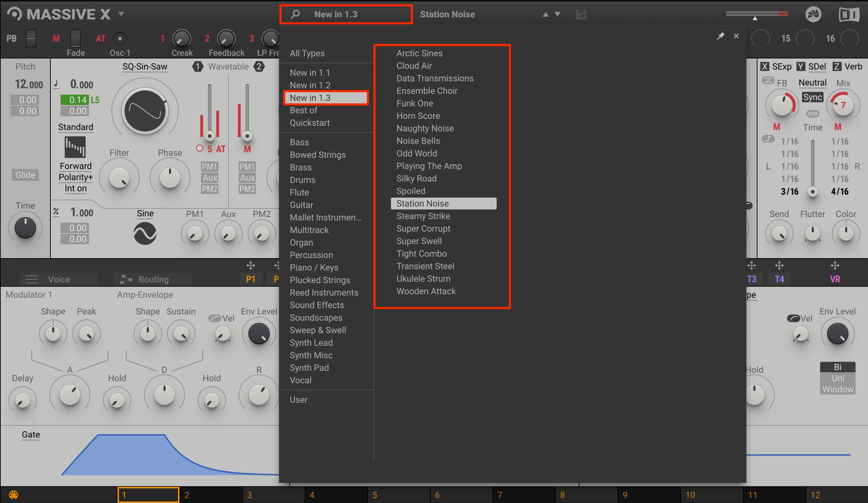Open the Voice page
Viewport: 868px width, 503px height.
[x=58, y=279]
